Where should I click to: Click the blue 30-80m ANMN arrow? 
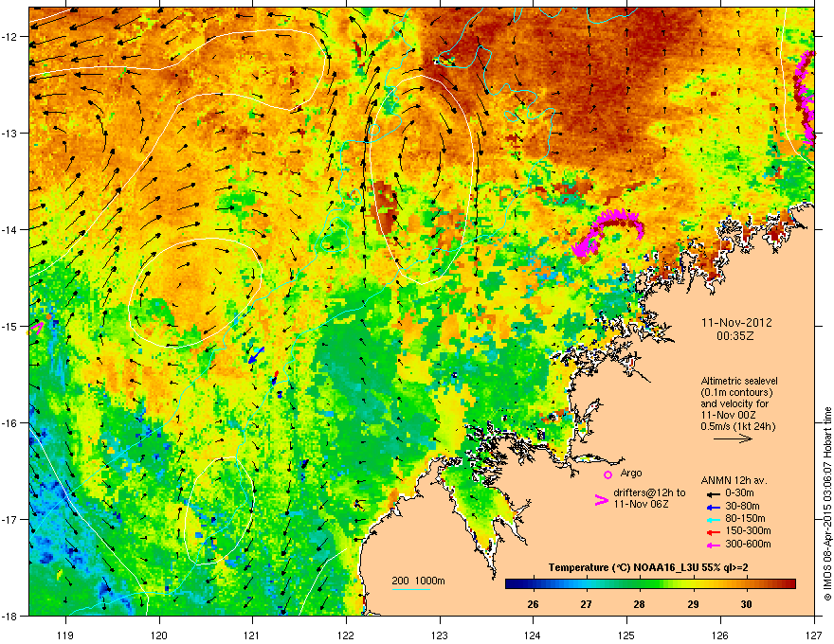[714, 507]
